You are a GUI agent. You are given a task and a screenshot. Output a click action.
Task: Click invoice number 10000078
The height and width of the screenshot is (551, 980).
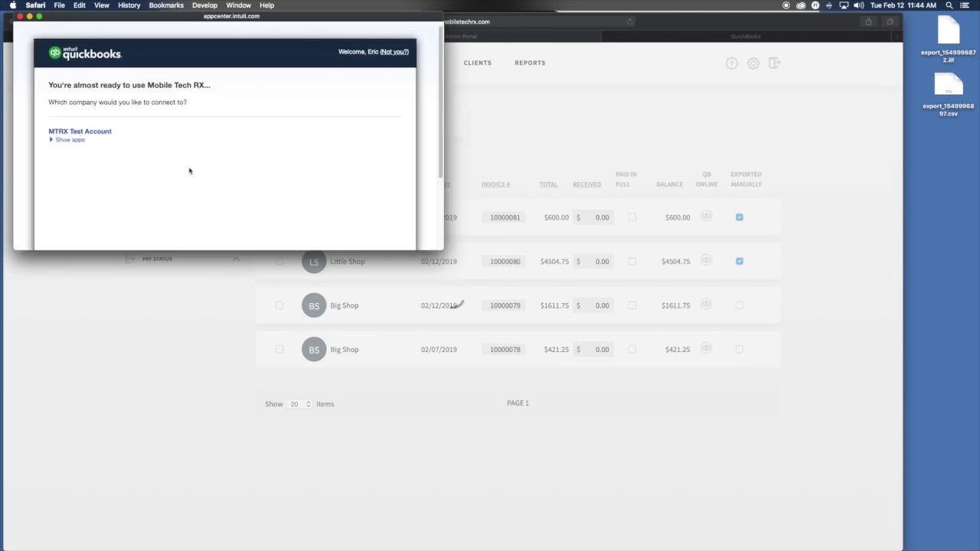(x=505, y=350)
